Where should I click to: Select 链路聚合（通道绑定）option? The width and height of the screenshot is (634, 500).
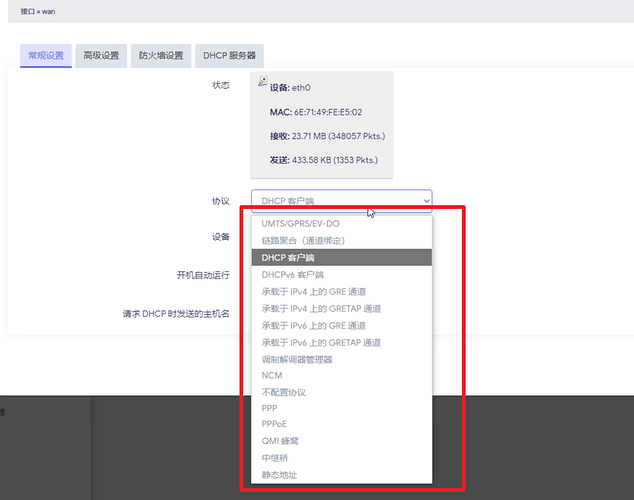tap(342, 241)
